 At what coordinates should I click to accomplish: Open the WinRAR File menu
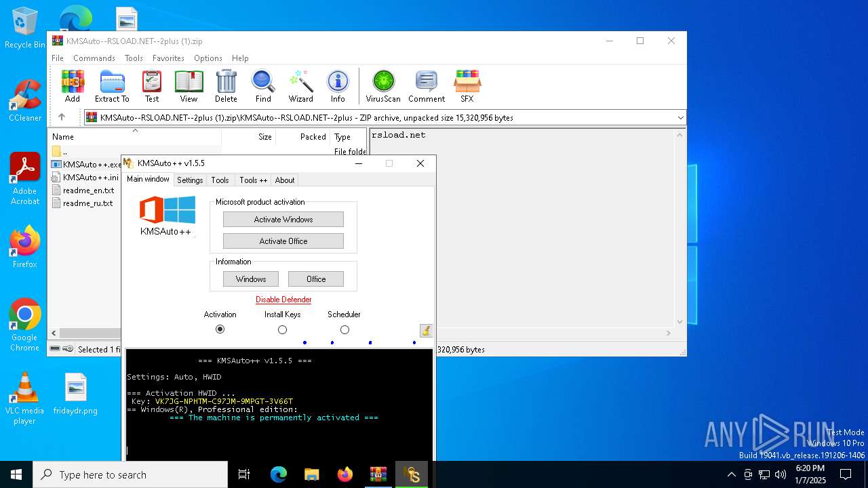[x=58, y=58]
